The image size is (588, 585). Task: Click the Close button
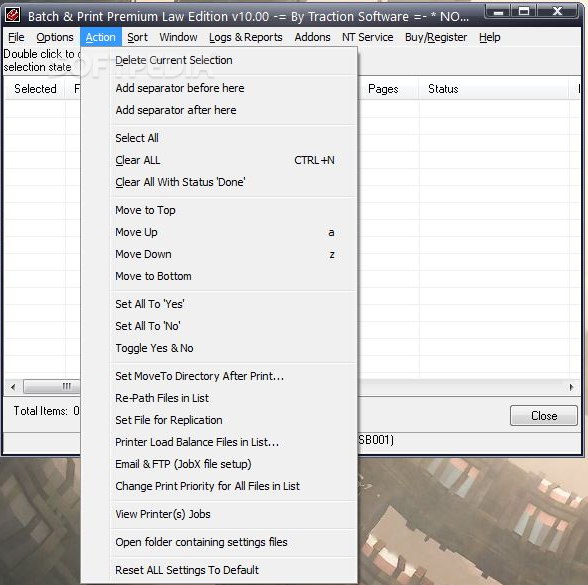(x=544, y=416)
